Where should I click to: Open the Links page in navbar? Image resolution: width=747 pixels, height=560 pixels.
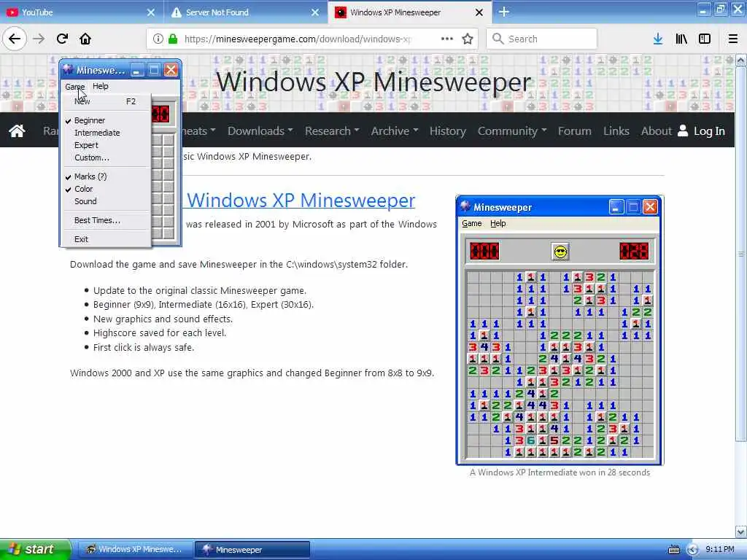point(616,131)
